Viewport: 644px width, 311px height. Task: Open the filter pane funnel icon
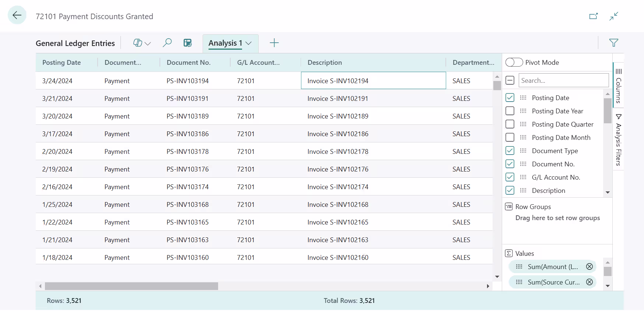point(613,43)
